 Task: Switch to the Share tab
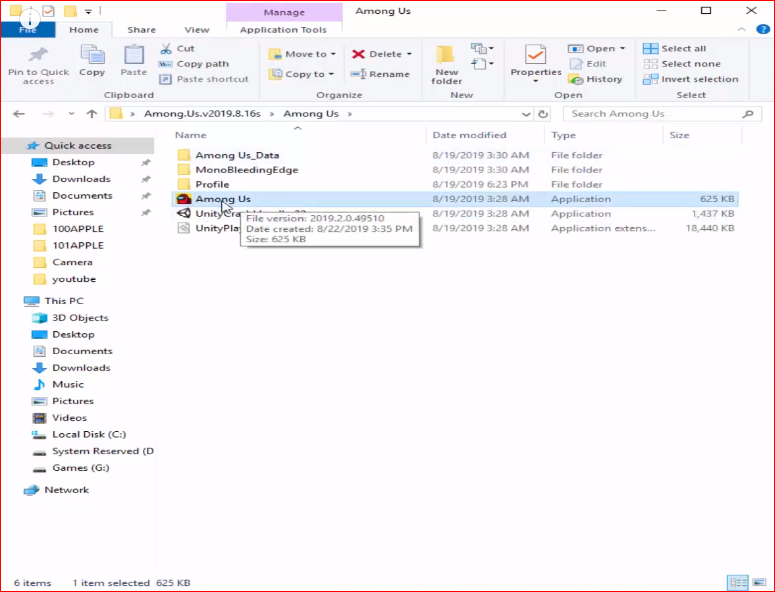(x=141, y=30)
